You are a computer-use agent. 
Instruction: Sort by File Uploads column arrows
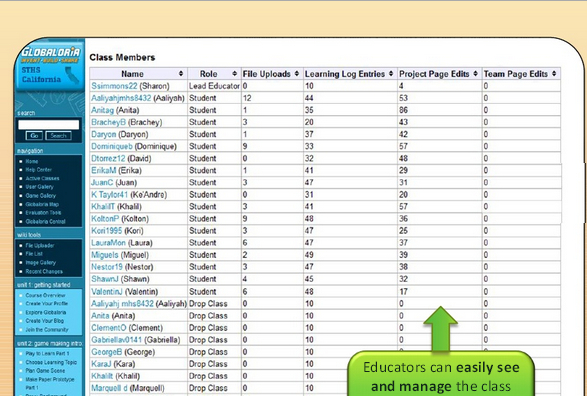tap(296, 74)
